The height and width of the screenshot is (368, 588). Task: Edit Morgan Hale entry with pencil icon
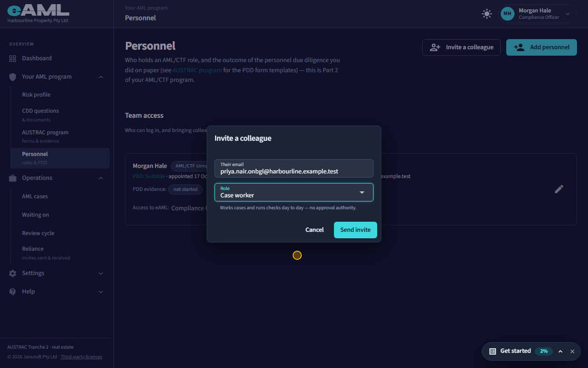pos(559,189)
